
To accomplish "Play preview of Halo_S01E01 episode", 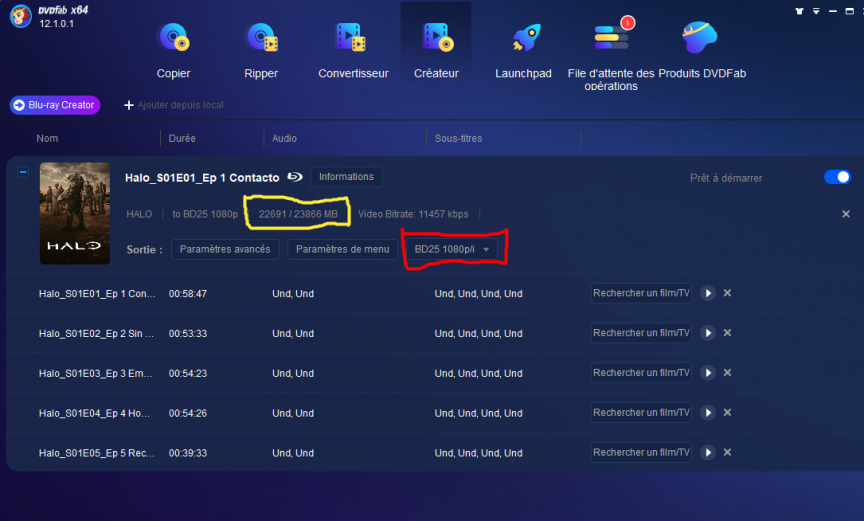I will click(x=707, y=293).
